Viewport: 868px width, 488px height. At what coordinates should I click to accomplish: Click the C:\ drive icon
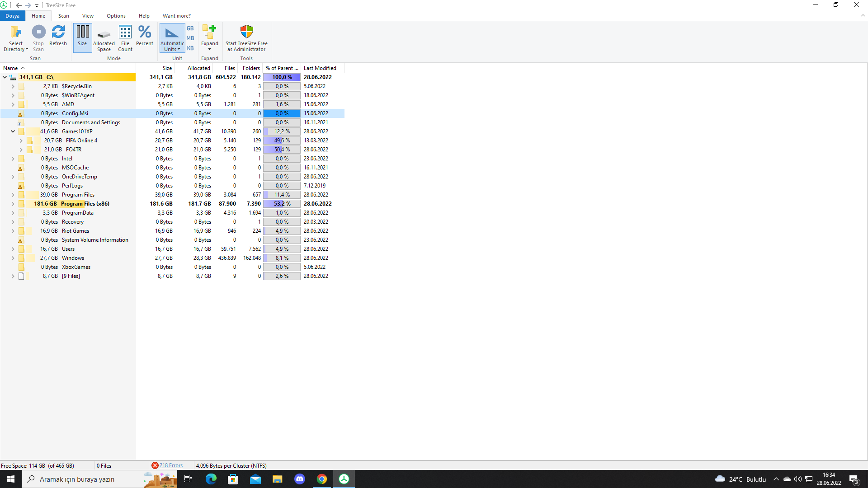click(x=13, y=77)
